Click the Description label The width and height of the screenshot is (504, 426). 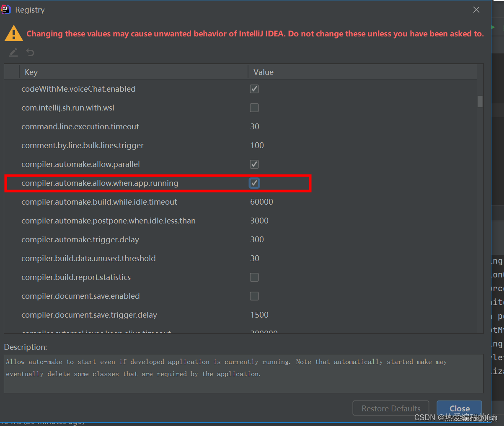26,347
